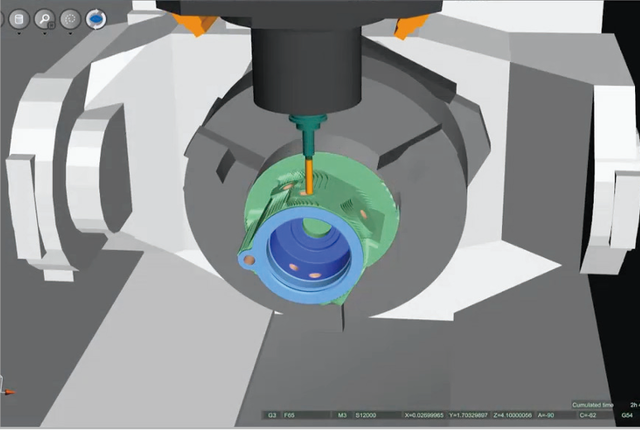Viewport: 640px width, 431px height.
Task: Click the F65 feed rate field
Action: [306, 415]
